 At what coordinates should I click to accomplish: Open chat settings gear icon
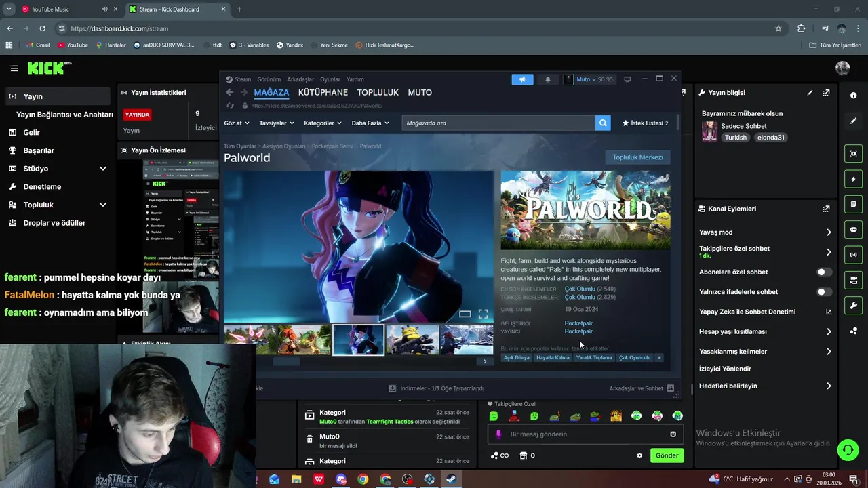tap(639, 455)
